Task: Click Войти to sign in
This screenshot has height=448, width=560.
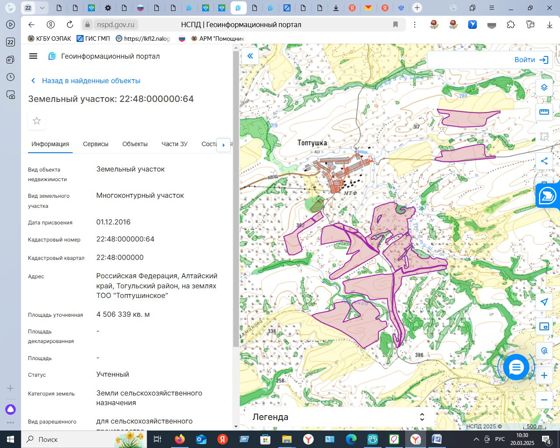Action: click(531, 60)
